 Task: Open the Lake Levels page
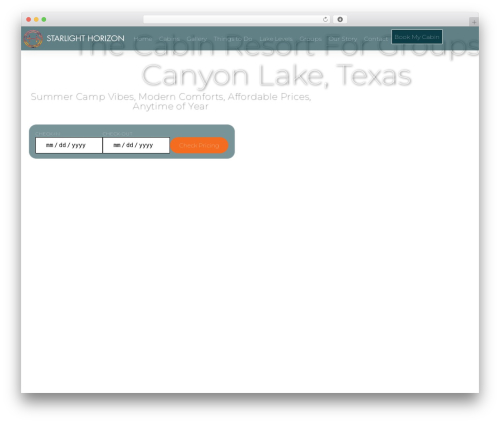(x=276, y=39)
